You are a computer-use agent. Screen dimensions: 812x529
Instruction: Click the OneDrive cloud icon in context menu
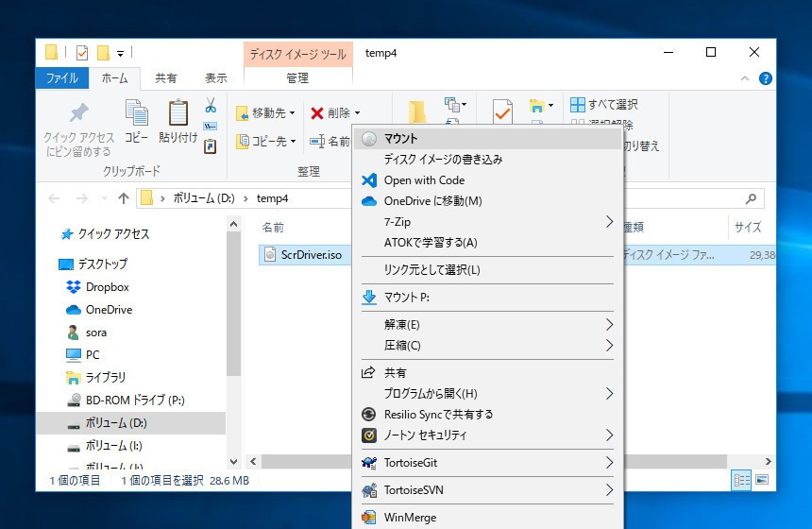coord(369,201)
